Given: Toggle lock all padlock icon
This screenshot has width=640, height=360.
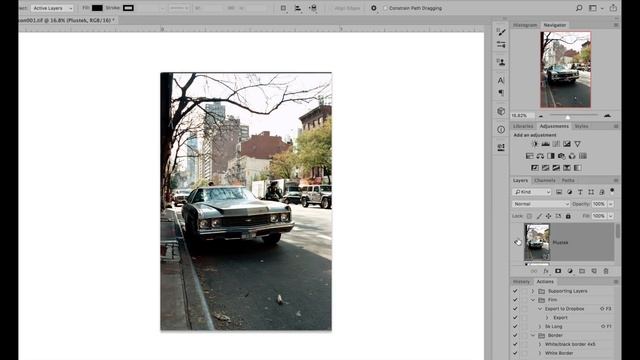Looking at the screenshot, I should pos(568,216).
